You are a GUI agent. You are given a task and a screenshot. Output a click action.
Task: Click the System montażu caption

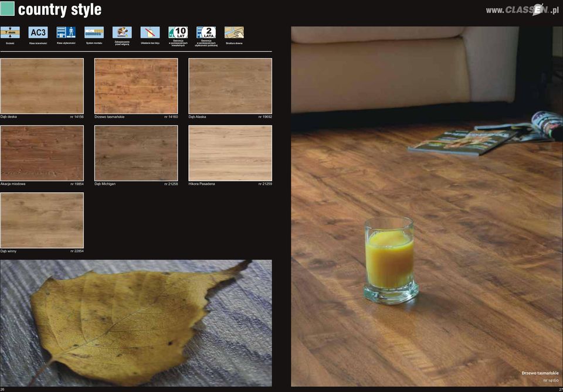point(94,43)
